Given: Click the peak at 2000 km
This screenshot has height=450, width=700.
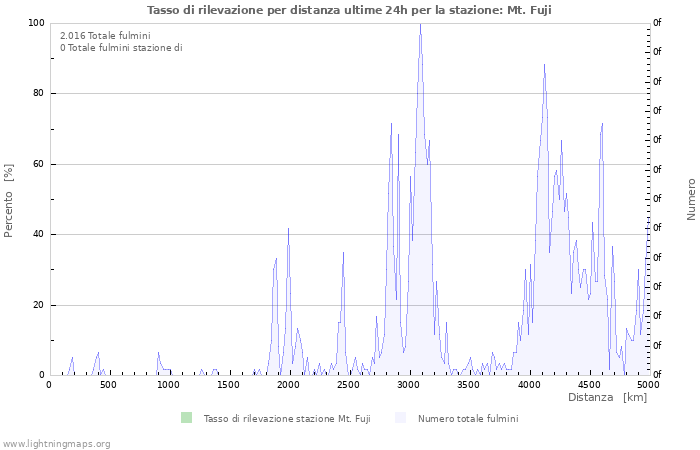Looking at the screenshot, I should point(288,229).
